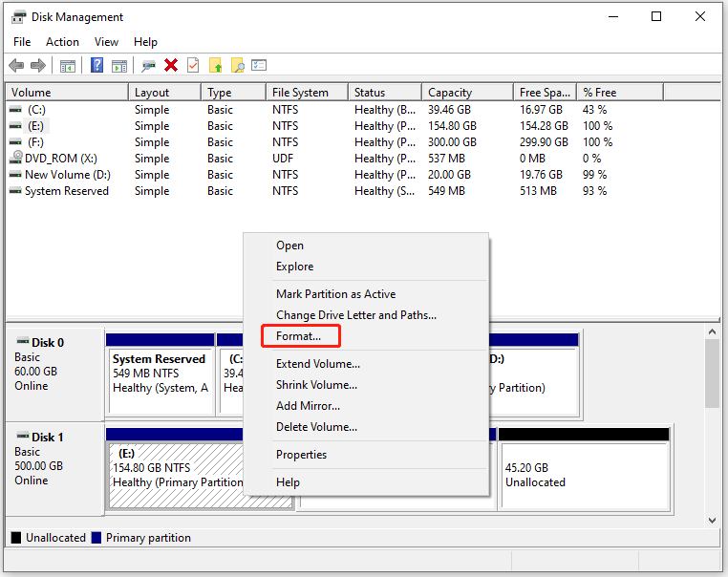Sort by the Status column header
728x577 pixels.
pos(385,93)
